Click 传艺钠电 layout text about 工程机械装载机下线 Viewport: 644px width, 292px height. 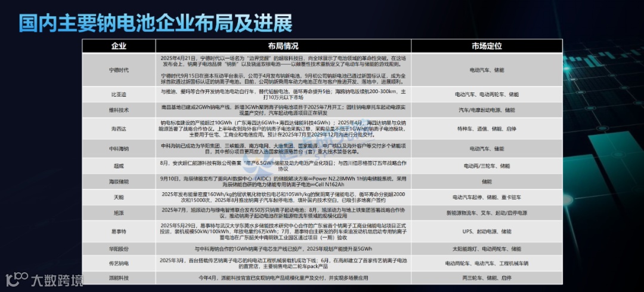tap(283, 263)
